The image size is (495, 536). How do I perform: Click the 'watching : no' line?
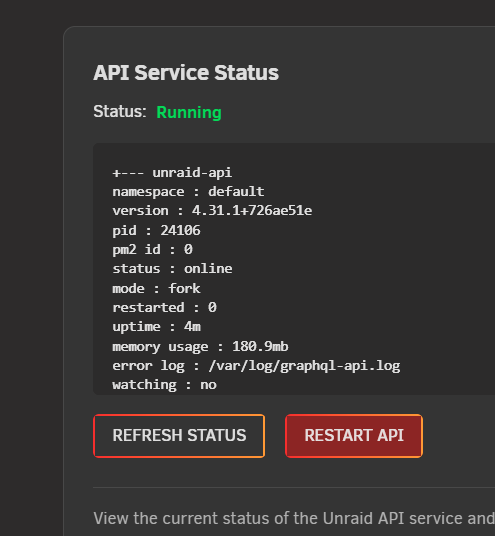point(164,385)
